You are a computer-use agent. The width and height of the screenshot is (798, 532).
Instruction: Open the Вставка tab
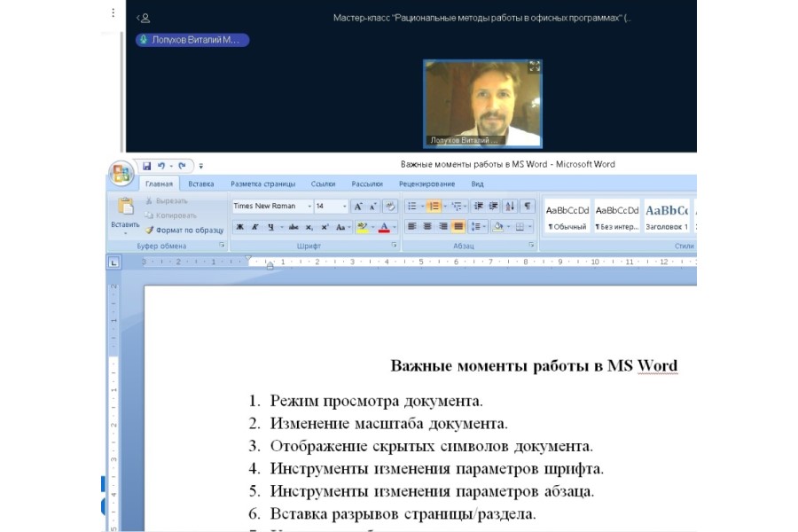201,184
